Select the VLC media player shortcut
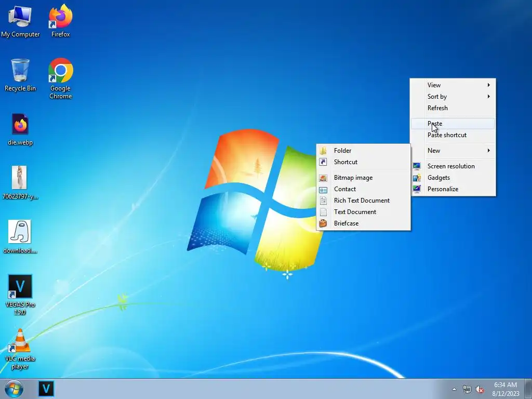532x399 pixels. [20, 350]
